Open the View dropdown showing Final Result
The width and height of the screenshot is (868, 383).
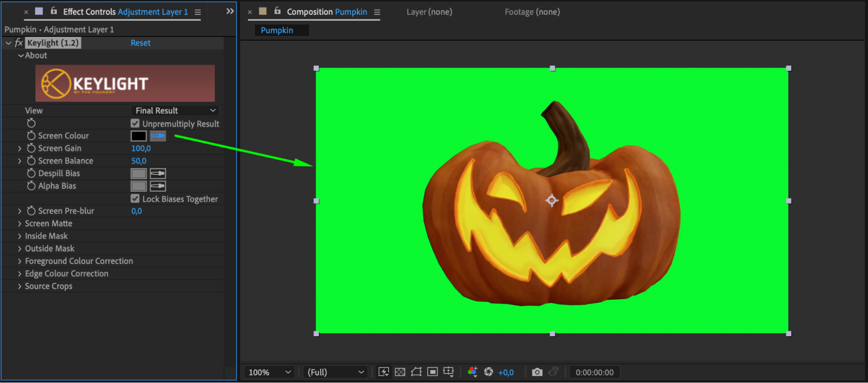[x=175, y=111]
